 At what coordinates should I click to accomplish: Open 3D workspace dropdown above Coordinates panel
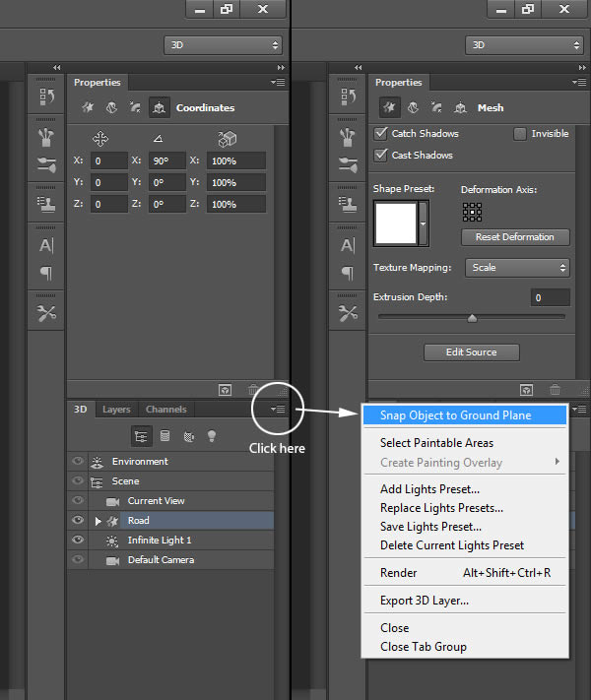point(223,45)
